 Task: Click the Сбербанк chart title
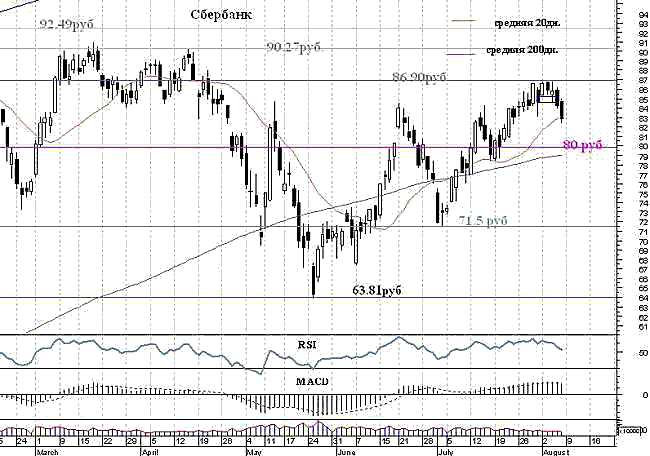221,15
